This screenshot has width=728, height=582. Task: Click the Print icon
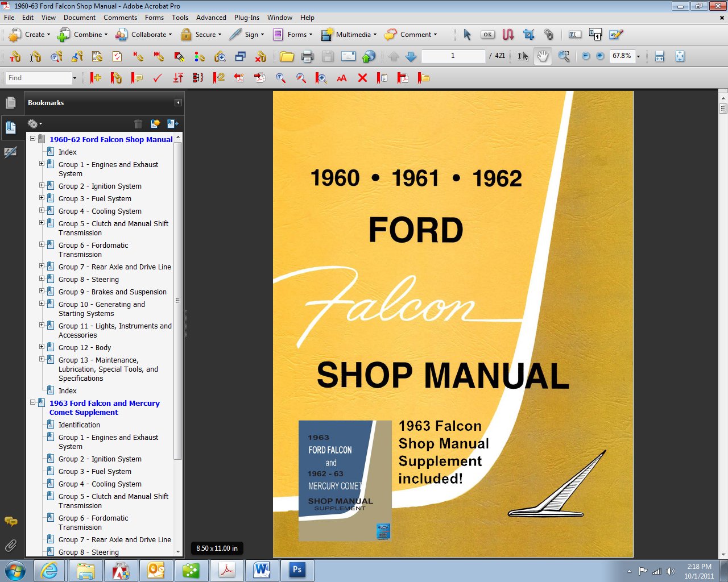pyautogui.click(x=307, y=56)
